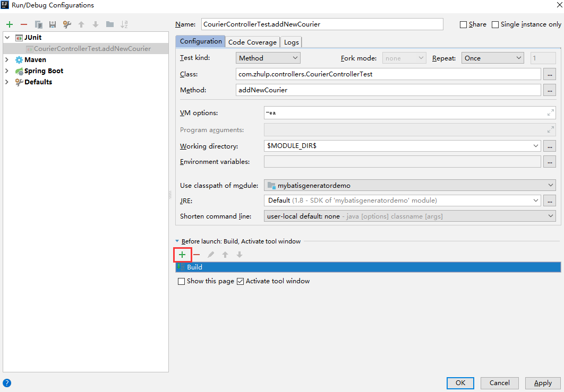Screen dimensions: 564x392
Task: Expand the Maven tree node
Action: tap(7, 59)
